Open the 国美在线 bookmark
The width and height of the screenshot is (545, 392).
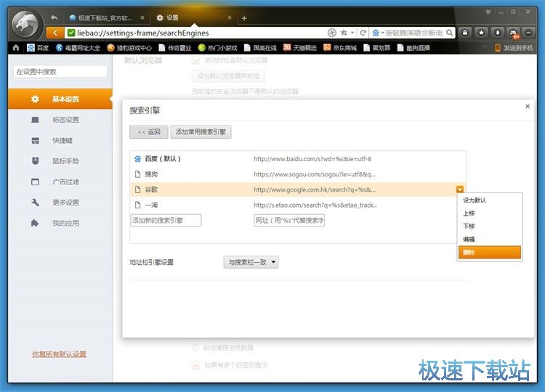pos(260,48)
